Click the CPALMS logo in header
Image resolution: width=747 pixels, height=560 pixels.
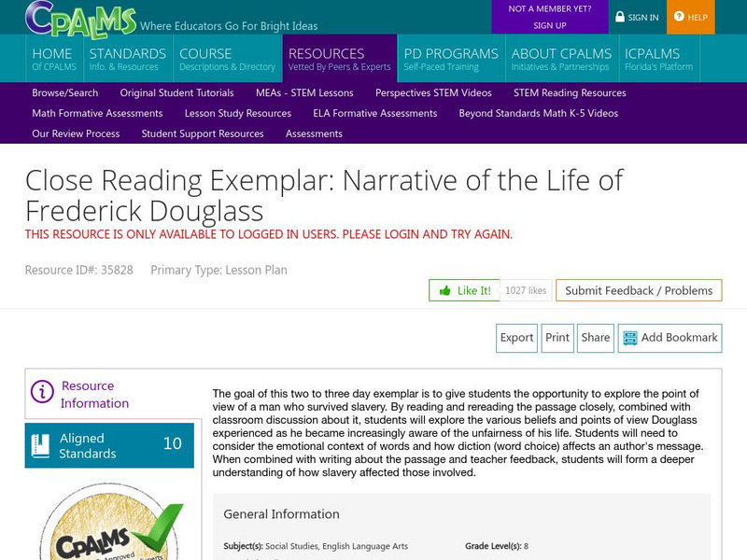point(81,18)
